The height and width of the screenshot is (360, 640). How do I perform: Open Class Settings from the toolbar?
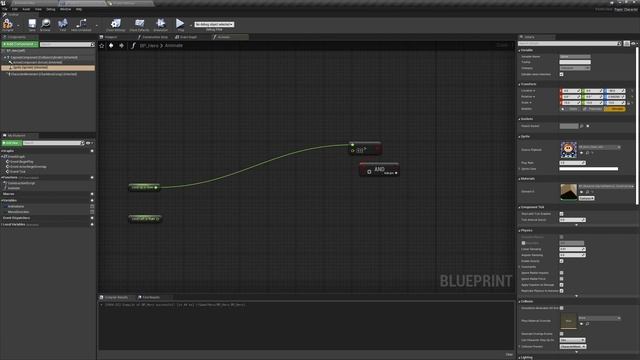pos(116,24)
